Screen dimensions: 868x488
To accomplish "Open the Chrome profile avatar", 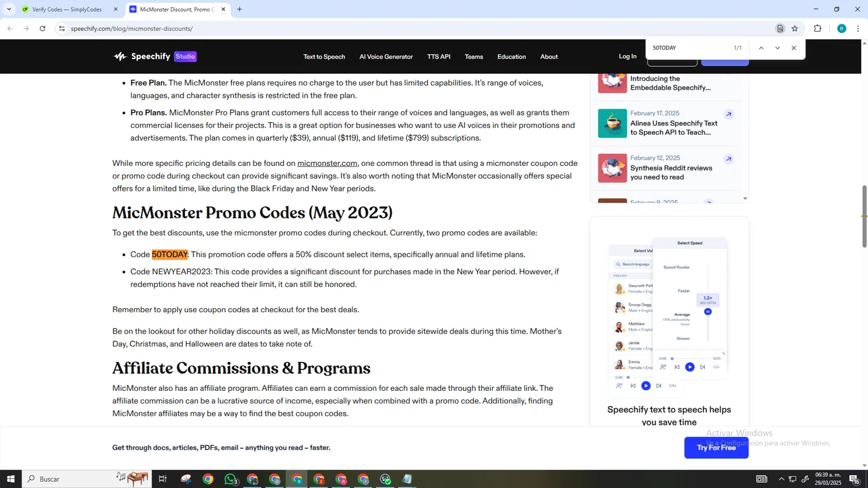I will 841,28.
